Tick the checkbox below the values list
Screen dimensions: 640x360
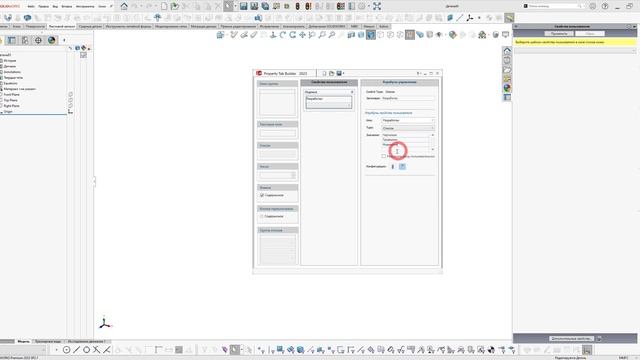[384, 156]
